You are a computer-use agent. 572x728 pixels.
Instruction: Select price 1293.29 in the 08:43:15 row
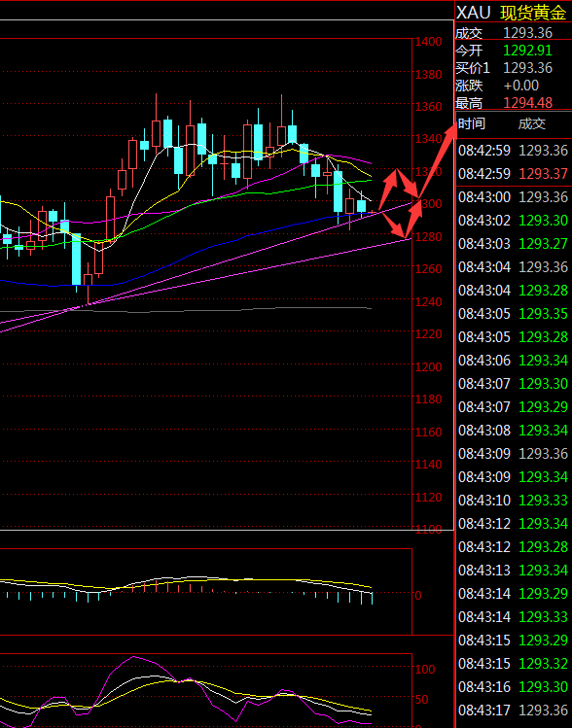[543, 640]
